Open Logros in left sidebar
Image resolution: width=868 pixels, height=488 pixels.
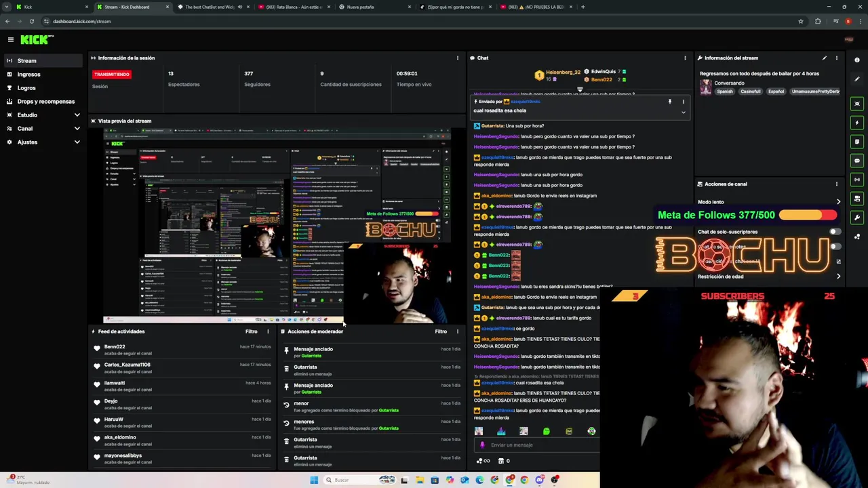(x=42, y=87)
